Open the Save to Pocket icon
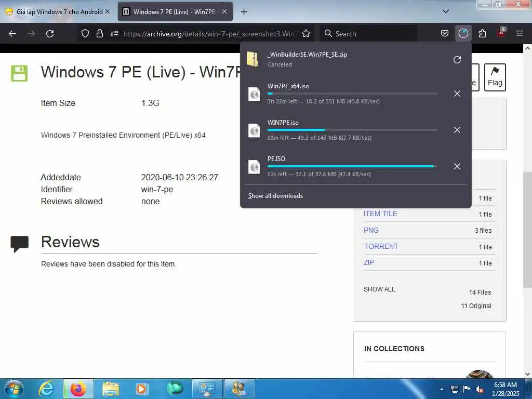 (x=445, y=33)
